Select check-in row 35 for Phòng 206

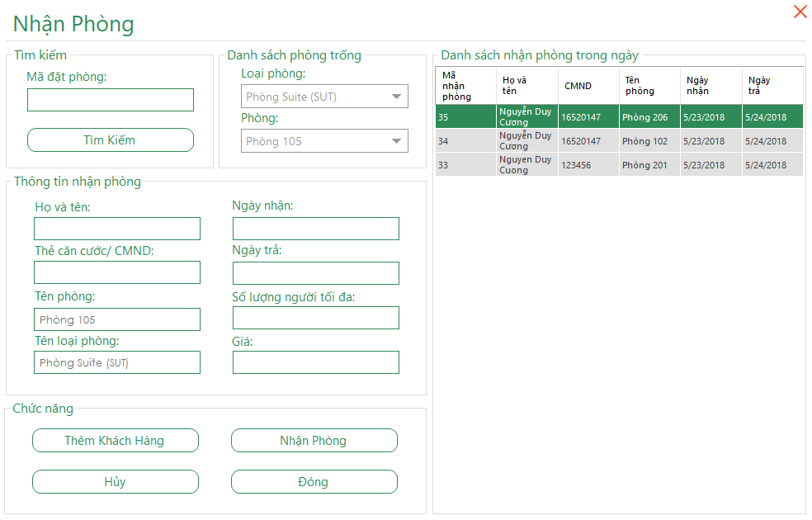pyautogui.click(x=619, y=117)
